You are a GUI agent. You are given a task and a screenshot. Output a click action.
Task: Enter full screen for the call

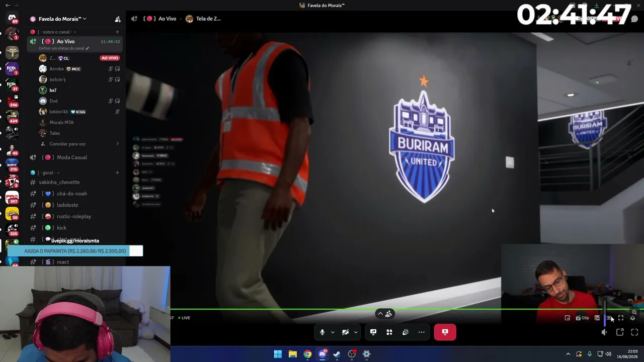[634, 332]
